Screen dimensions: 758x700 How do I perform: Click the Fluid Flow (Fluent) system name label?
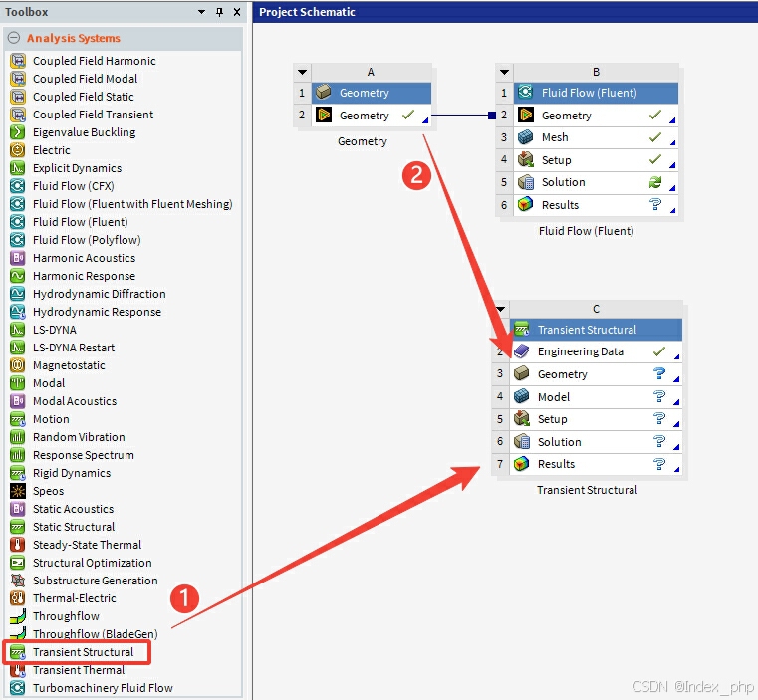click(586, 231)
